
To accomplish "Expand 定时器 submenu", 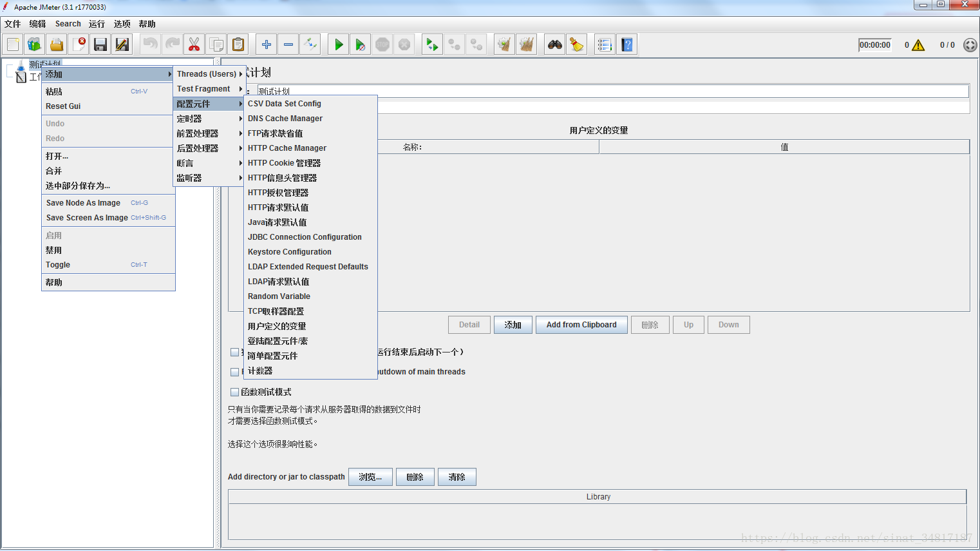I will [x=209, y=119].
